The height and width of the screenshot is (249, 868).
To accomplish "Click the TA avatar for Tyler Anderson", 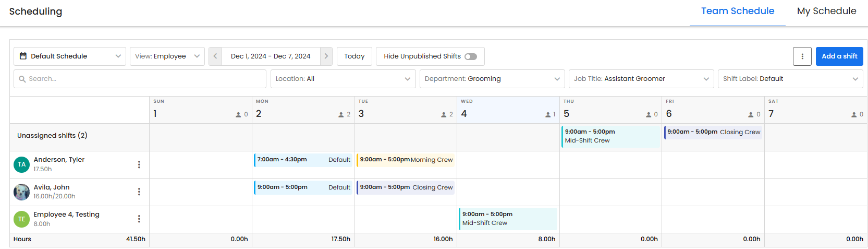I will click(x=22, y=164).
